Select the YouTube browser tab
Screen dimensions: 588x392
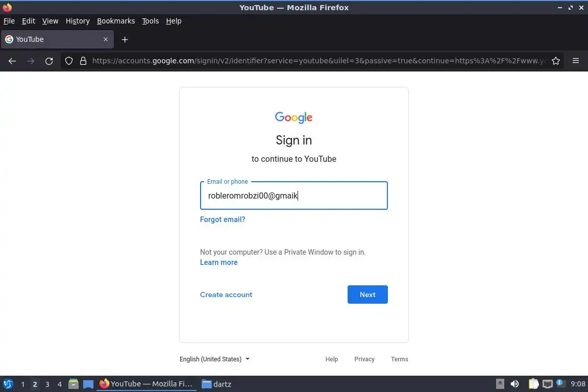pos(57,39)
